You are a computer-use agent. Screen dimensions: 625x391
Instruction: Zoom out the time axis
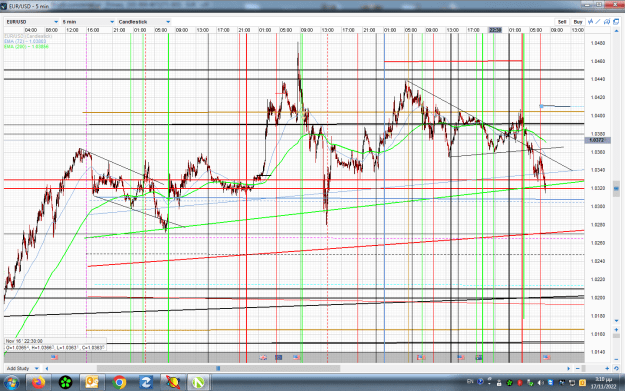pyautogui.click(x=578, y=369)
